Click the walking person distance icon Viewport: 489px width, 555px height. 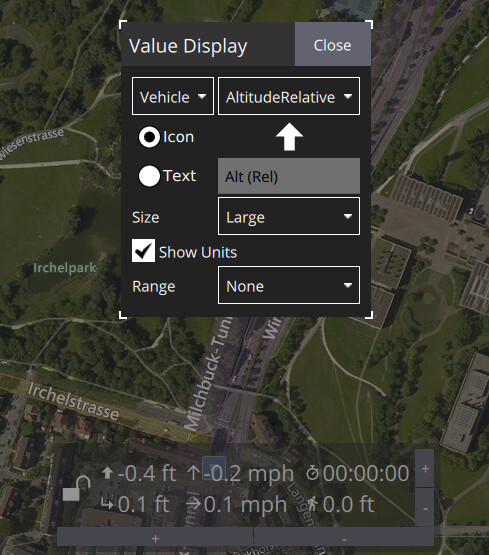[x=312, y=504]
